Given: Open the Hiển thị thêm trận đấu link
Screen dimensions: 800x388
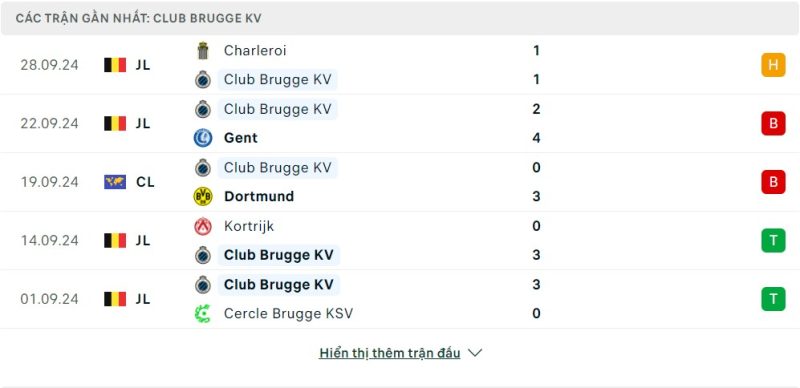Looking at the screenshot, I should [x=390, y=353].
